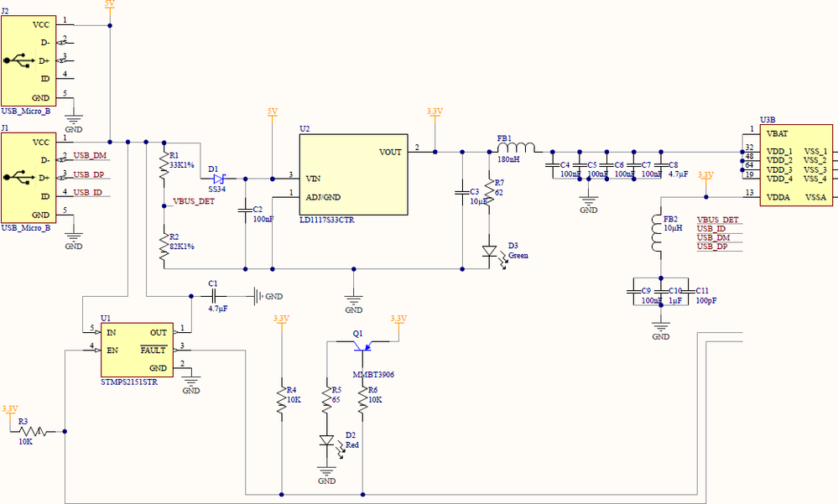This screenshot has height=504, width=838.
Task: Select the FB1 ferrite bead inductor symbol
Action: click(516, 148)
